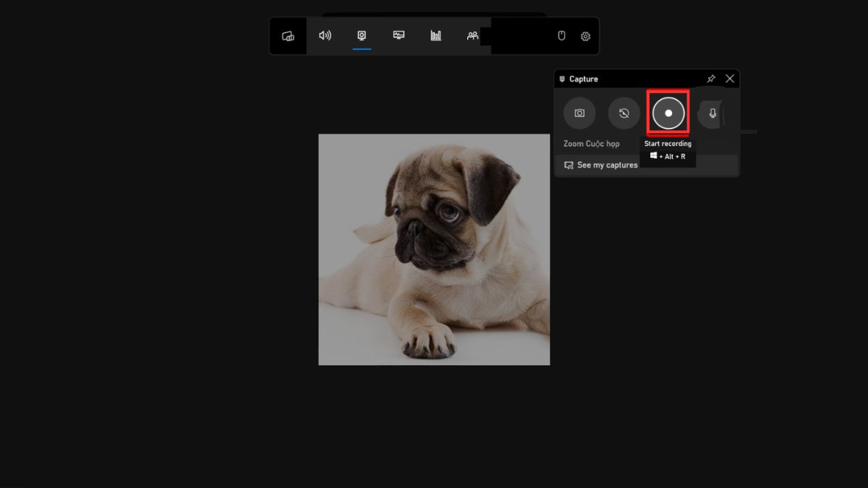Record the last 30 seconds
This screenshot has width=868, height=488.
click(624, 114)
